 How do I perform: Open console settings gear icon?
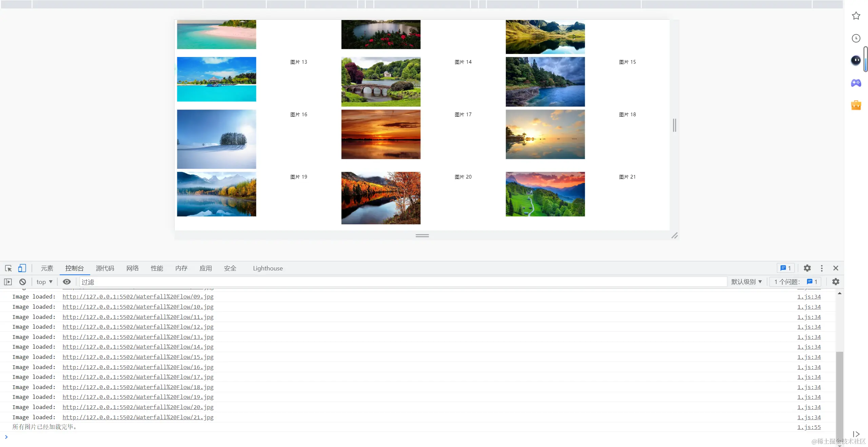[x=836, y=282]
